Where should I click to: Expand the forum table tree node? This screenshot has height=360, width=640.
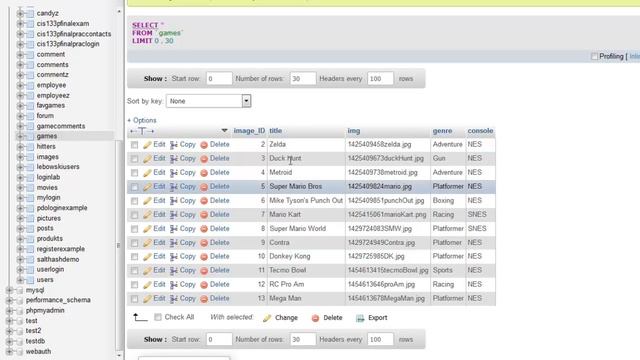[x=20, y=116]
